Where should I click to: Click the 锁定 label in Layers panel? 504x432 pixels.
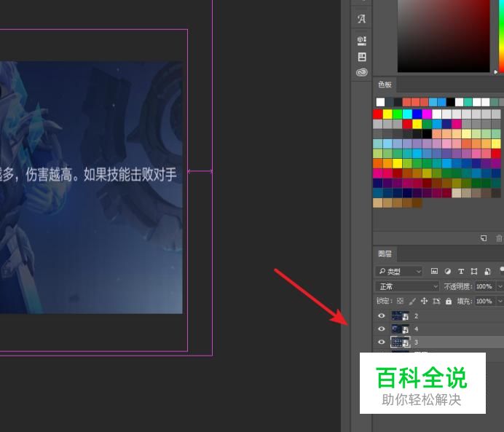coord(384,301)
